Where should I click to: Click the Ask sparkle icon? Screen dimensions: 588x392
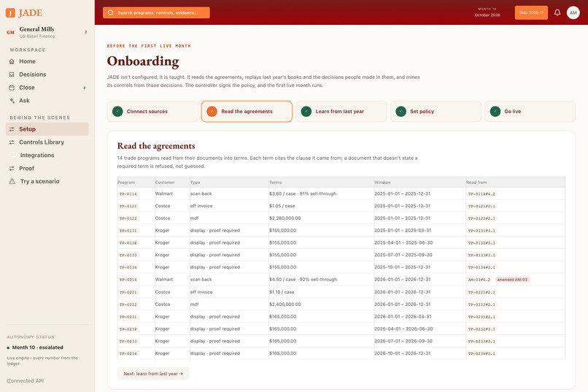pyautogui.click(x=12, y=101)
